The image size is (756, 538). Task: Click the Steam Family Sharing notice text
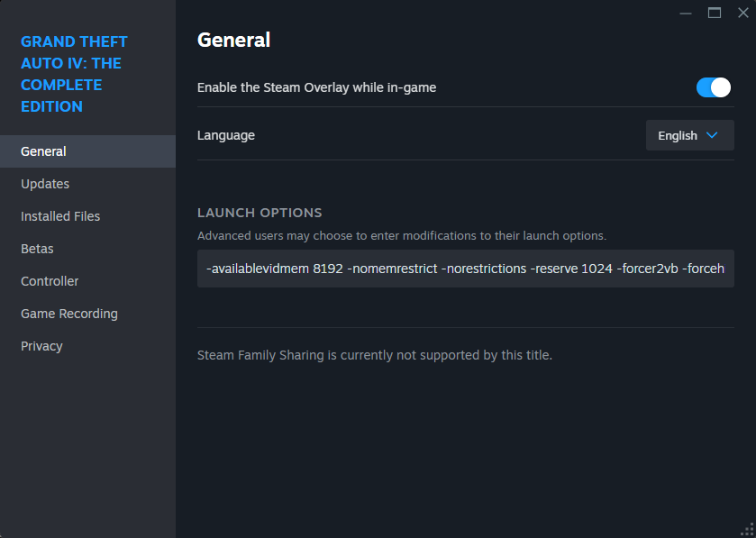point(374,355)
